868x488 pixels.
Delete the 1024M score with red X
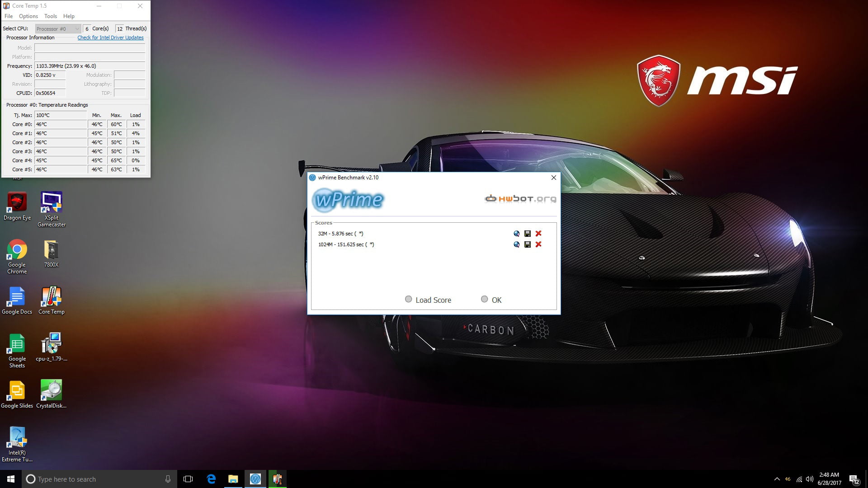538,244
